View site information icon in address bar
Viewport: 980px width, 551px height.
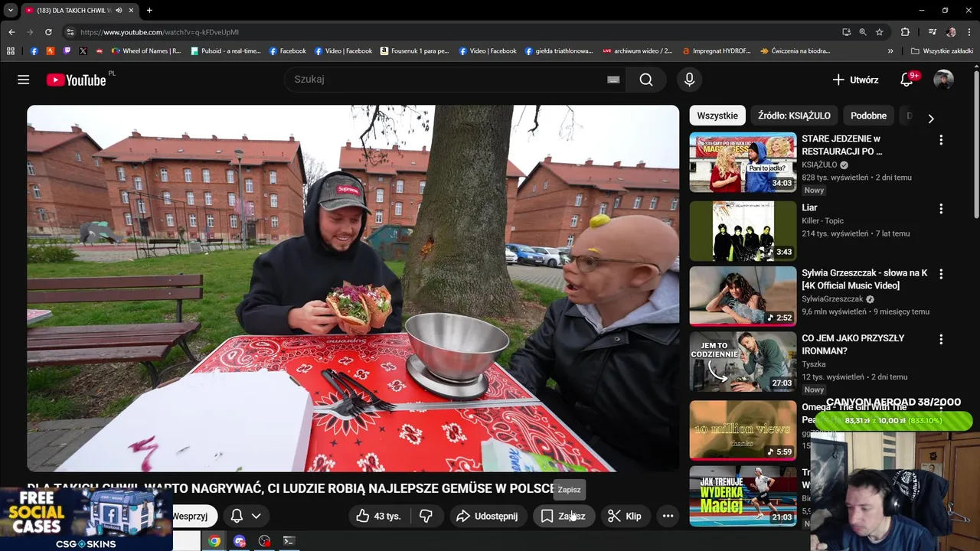tap(70, 32)
